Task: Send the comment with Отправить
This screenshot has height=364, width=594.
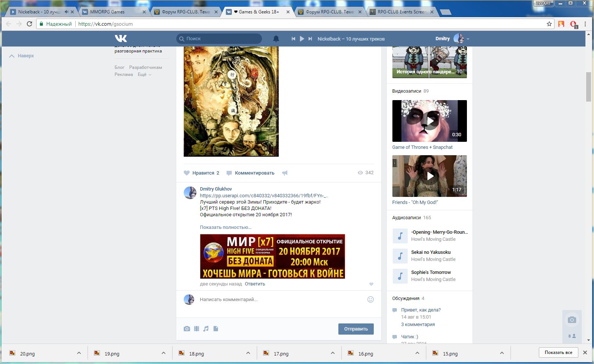Action: tap(356, 329)
